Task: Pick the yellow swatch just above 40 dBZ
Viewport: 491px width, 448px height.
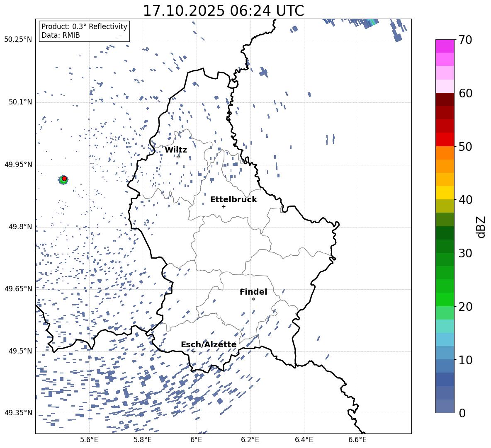Action: click(445, 193)
